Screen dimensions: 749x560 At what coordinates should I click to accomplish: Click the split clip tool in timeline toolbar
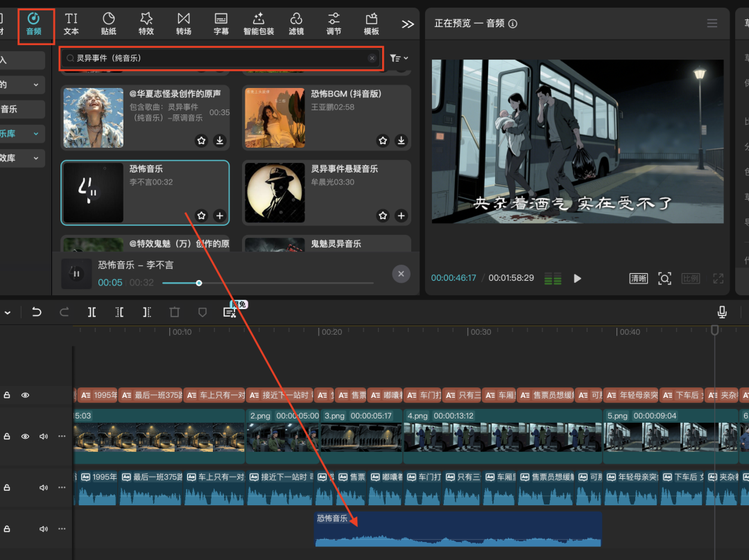[x=92, y=313]
